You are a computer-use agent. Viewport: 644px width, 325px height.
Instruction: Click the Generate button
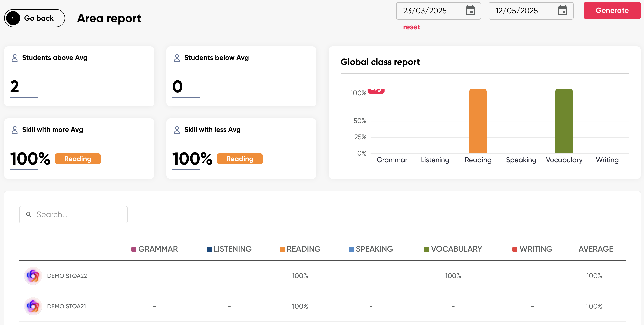(x=612, y=11)
